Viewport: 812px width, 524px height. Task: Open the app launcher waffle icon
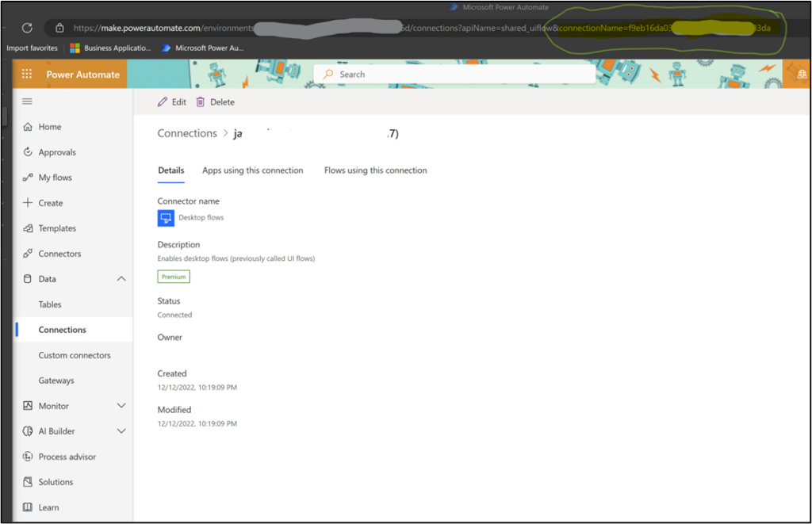(27, 75)
